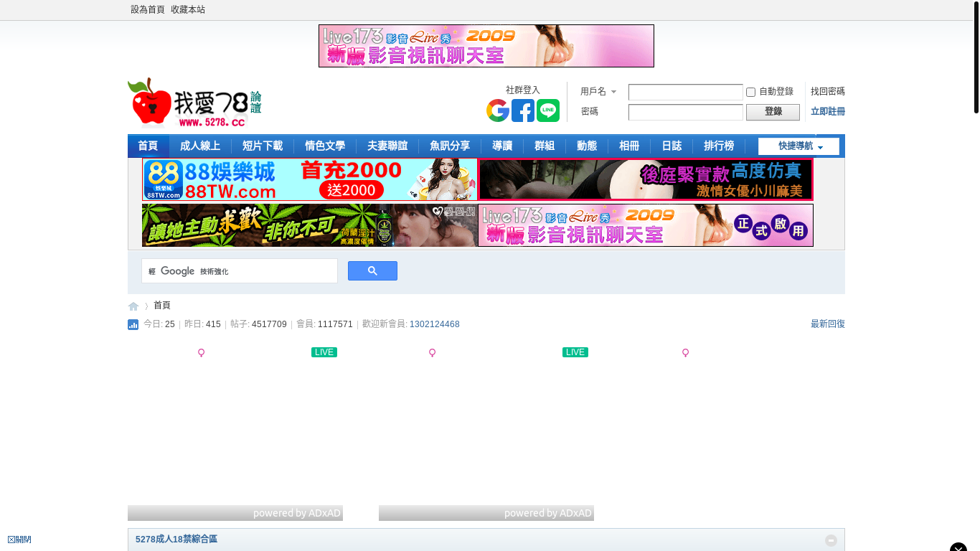Go to the 排行榜 navigation tab
Viewport: 980px width, 551px height.
click(719, 146)
